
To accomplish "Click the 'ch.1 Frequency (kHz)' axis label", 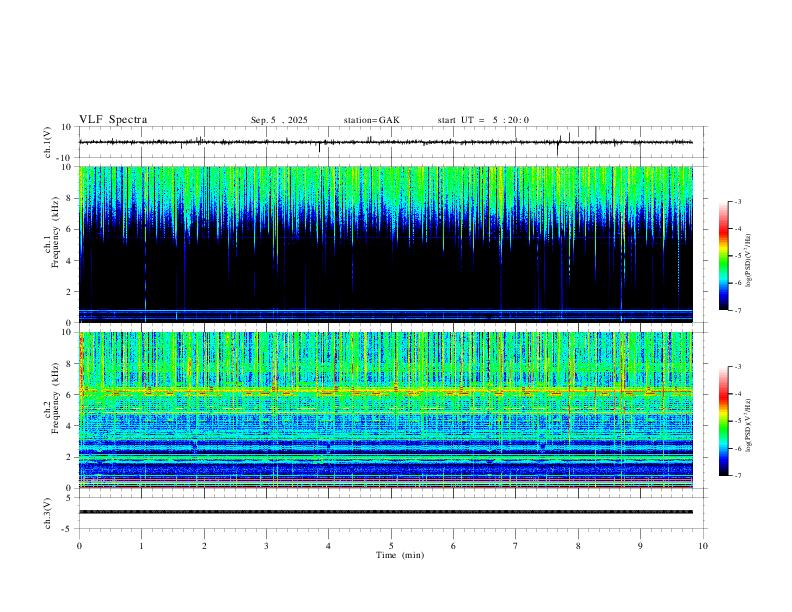I will point(51,233).
